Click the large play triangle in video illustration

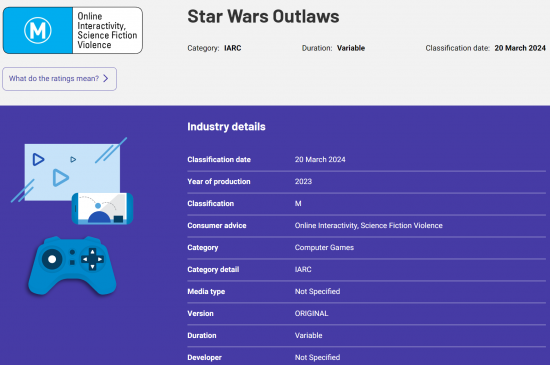coord(61,178)
